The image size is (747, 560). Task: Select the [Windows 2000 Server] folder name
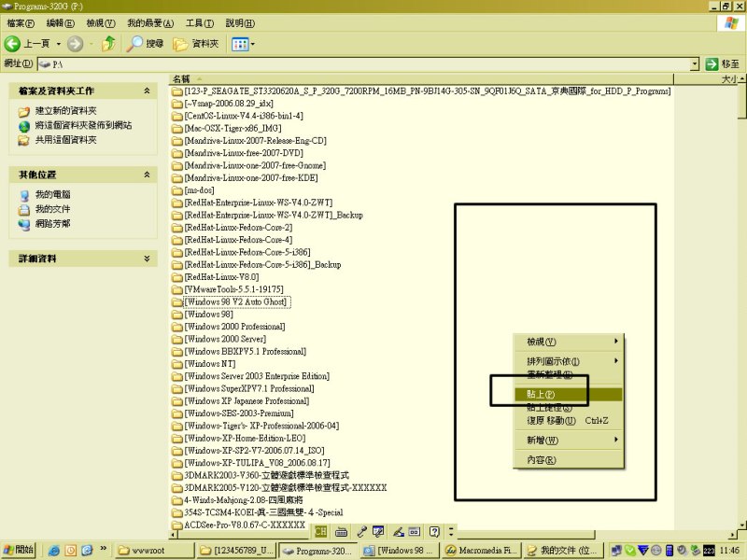point(225,339)
